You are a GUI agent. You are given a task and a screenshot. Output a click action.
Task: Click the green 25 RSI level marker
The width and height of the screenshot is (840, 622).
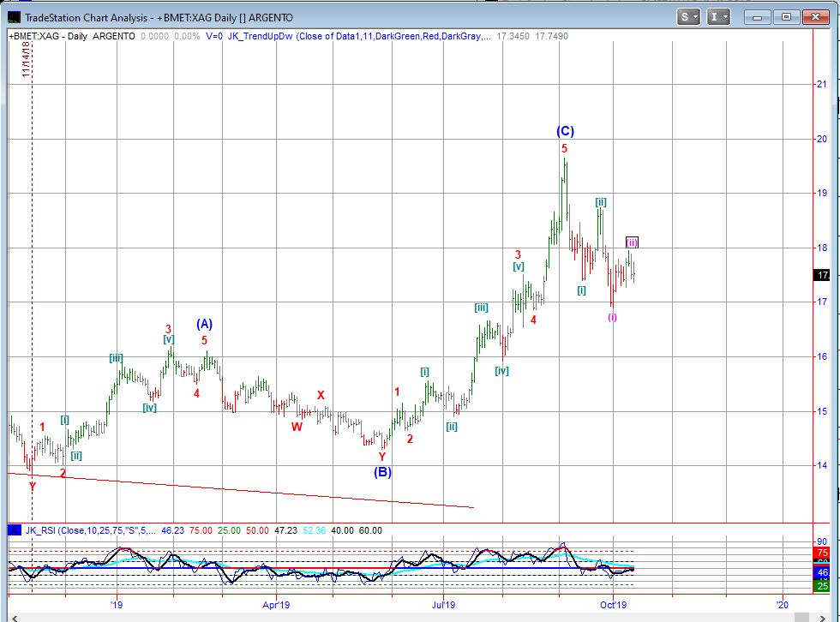tap(822, 587)
